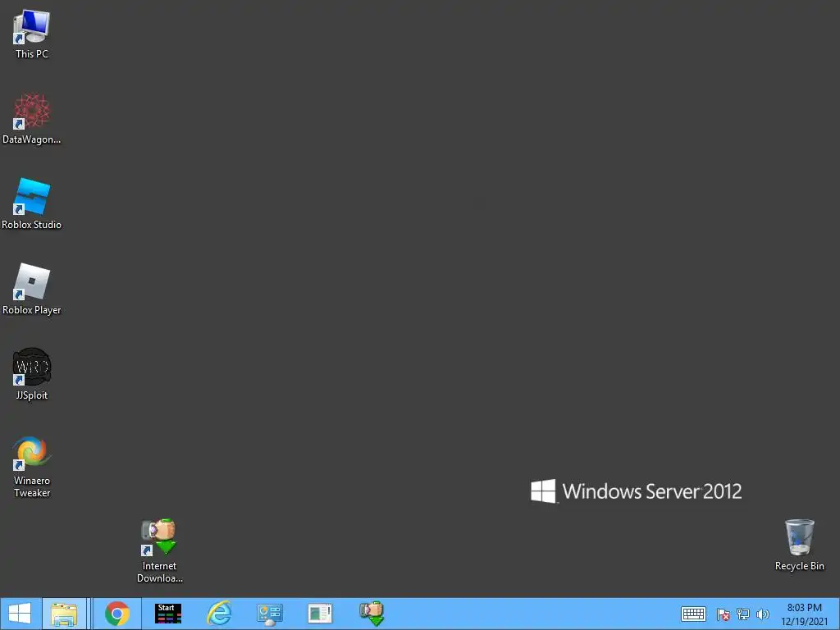Viewport: 840px width, 630px height.
Task: Open the touch keyboard tray icon
Action: point(693,614)
